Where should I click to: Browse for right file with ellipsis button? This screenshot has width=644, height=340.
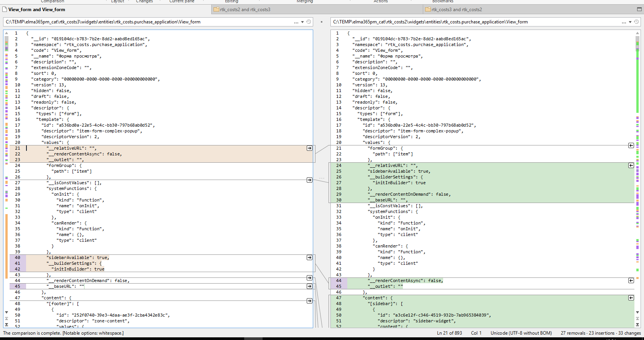pyautogui.click(x=624, y=22)
